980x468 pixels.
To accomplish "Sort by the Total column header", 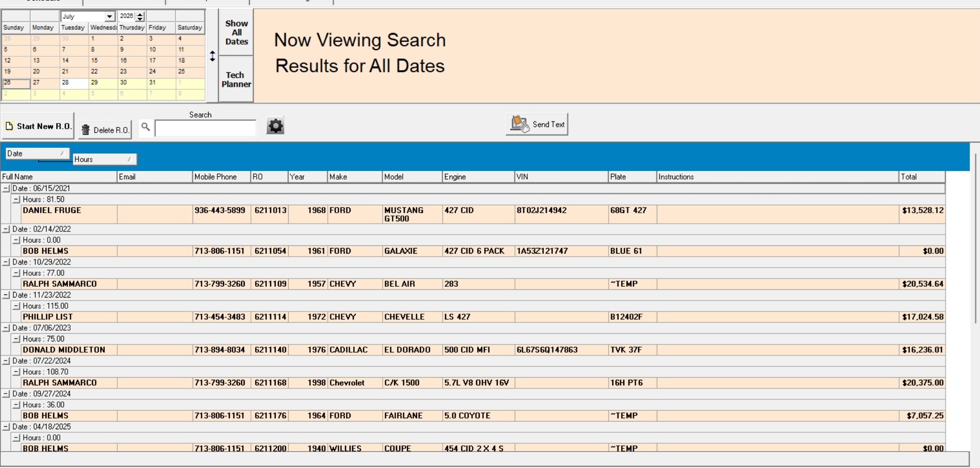I will tap(922, 177).
